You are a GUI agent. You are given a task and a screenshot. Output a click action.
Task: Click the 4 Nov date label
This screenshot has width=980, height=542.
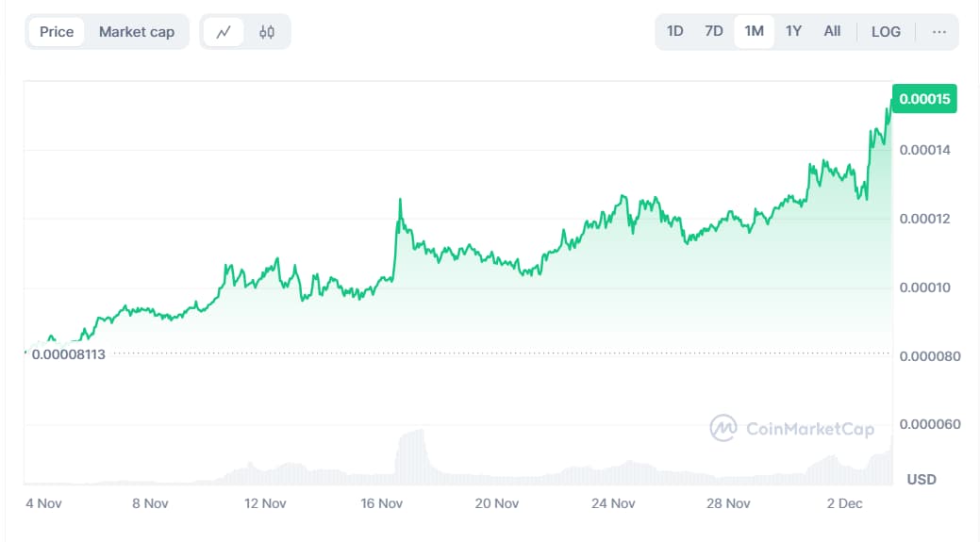[x=43, y=503]
